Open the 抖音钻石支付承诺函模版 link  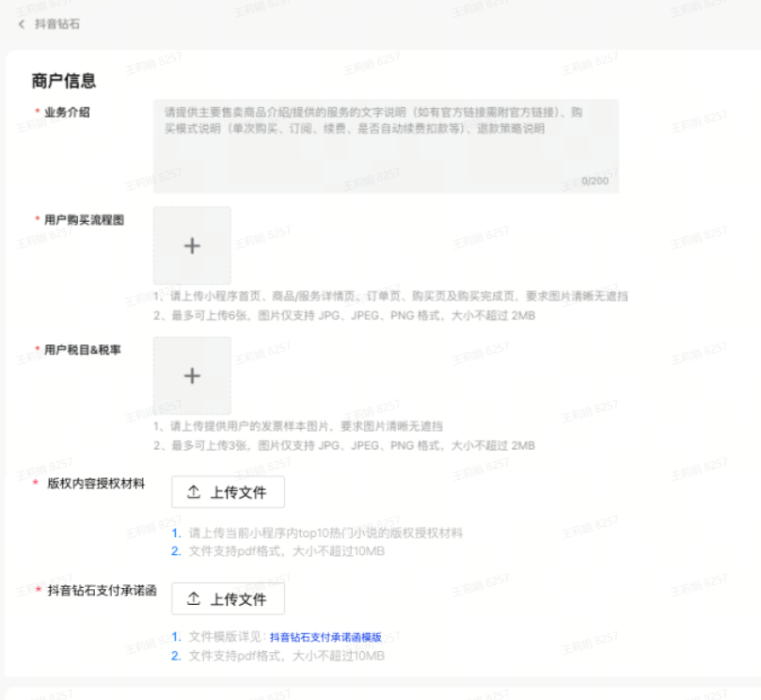(x=325, y=637)
